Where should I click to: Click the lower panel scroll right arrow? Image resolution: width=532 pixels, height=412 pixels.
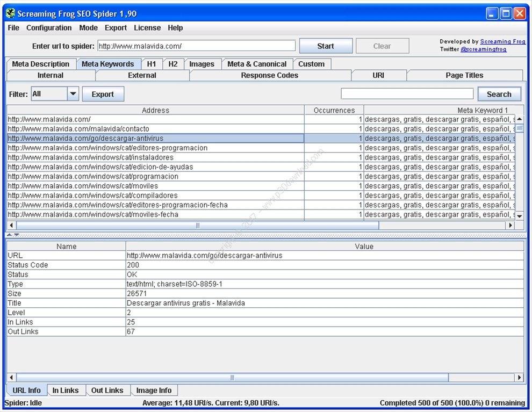519,377
